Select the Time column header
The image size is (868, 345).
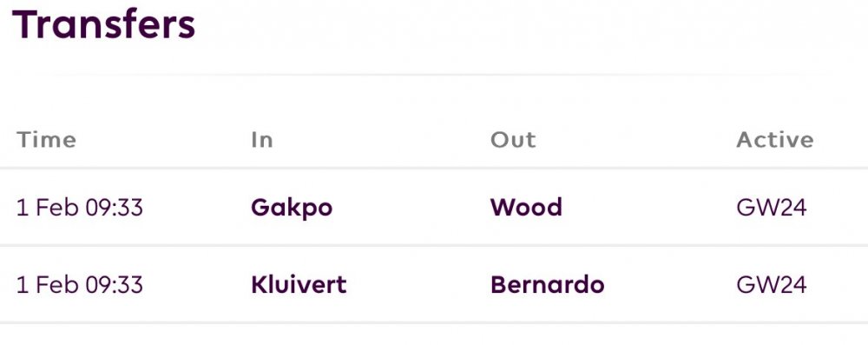click(47, 140)
